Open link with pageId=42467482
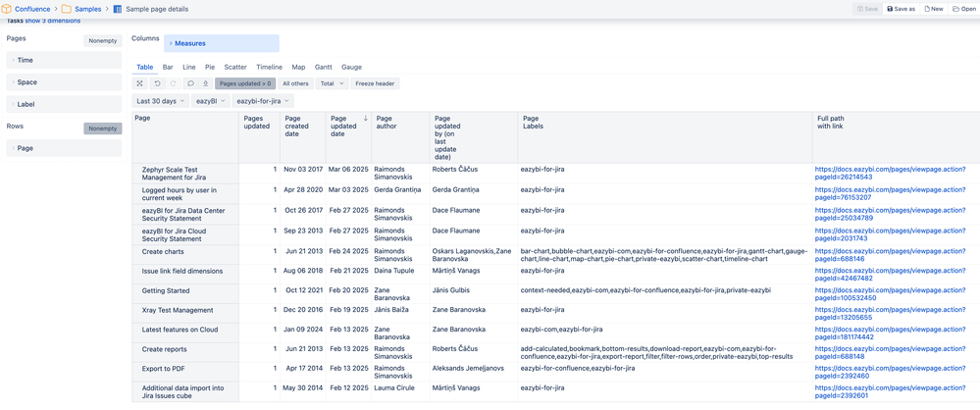980x410 pixels. coord(890,275)
